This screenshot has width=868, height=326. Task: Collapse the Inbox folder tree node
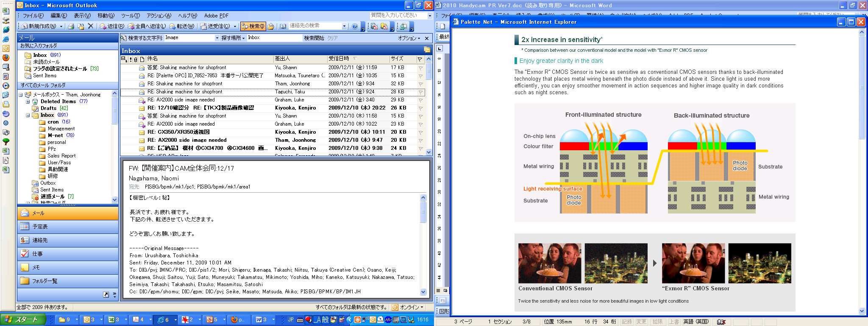28,115
